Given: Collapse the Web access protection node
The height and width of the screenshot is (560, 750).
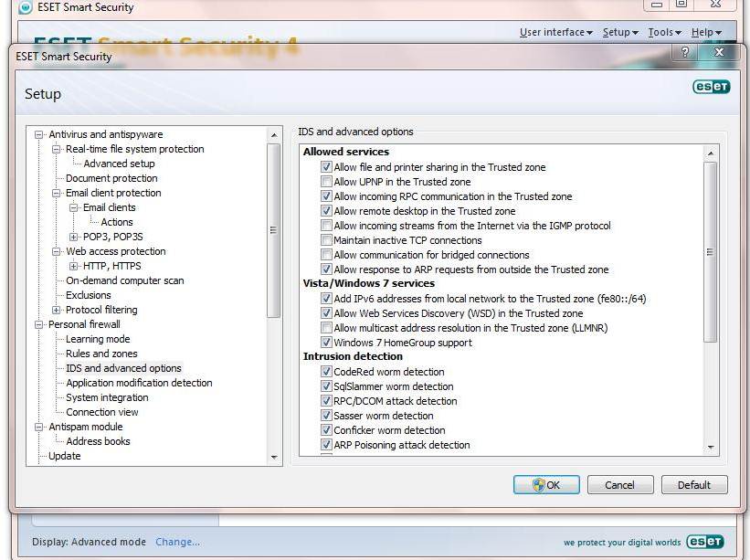Looking at the screenshot, I should click(57, 251).
